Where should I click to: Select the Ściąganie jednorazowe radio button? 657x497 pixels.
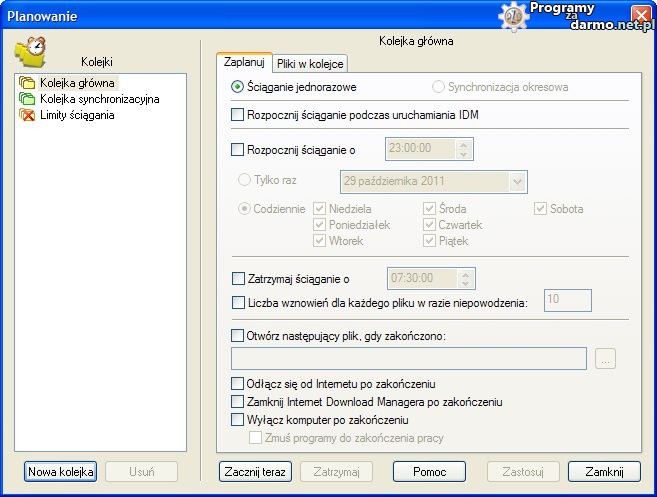point(237,87)
